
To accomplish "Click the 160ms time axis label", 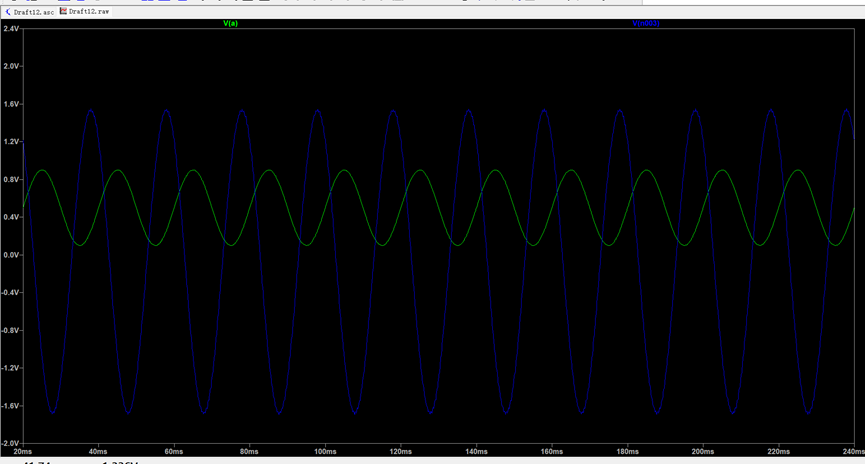I will pyautogui.click(x=552, y=451).
